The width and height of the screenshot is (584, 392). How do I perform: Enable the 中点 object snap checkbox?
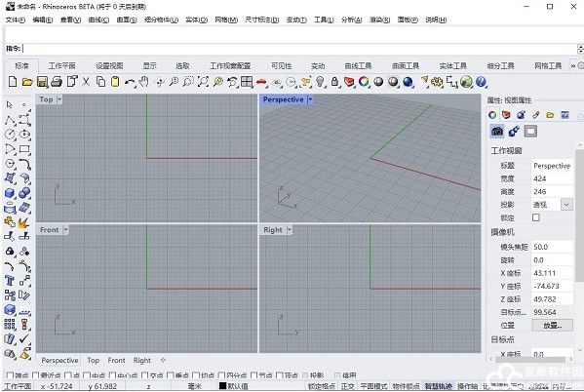pos(87,375)
